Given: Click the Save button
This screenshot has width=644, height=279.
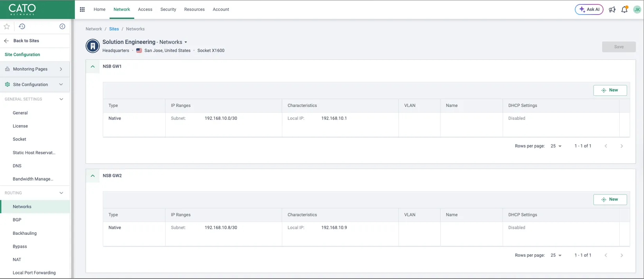Looking at the screenshot, I should (x=619, y=47).
